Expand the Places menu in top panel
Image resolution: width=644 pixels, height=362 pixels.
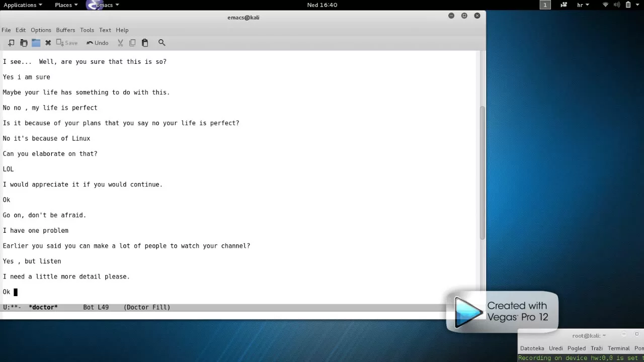click(x=66, y=5)
